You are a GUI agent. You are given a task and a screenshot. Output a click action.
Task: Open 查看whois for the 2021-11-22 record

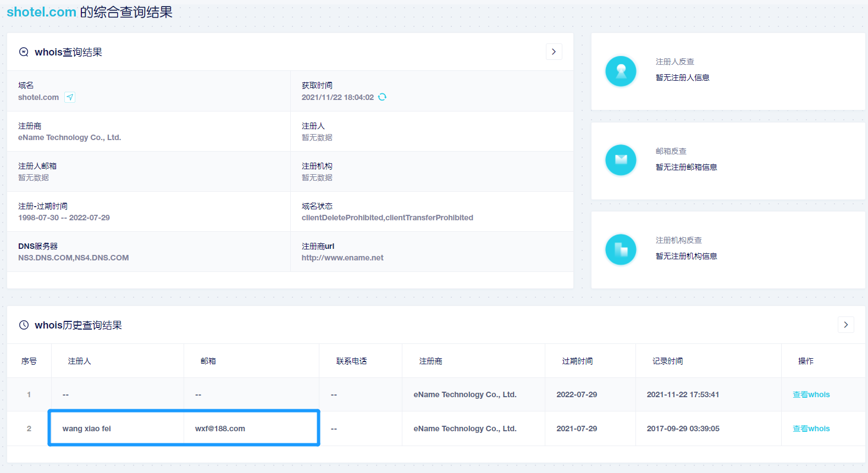click(811, 394)
